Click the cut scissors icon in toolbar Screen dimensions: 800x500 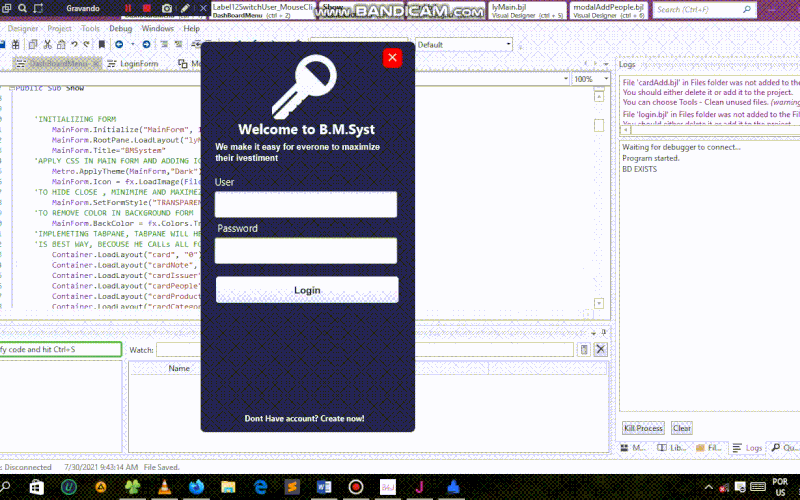pyautogui.click(x=47, y=44)
